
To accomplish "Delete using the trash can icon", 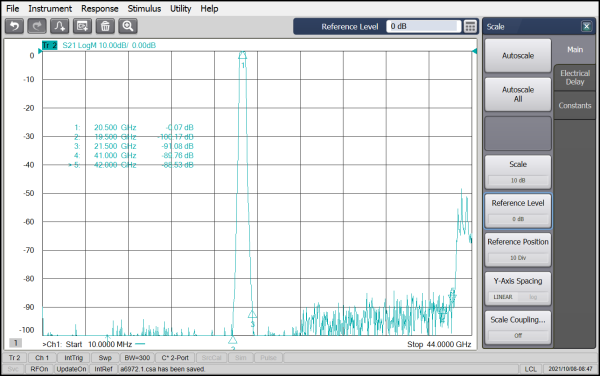I will point(105,26).
